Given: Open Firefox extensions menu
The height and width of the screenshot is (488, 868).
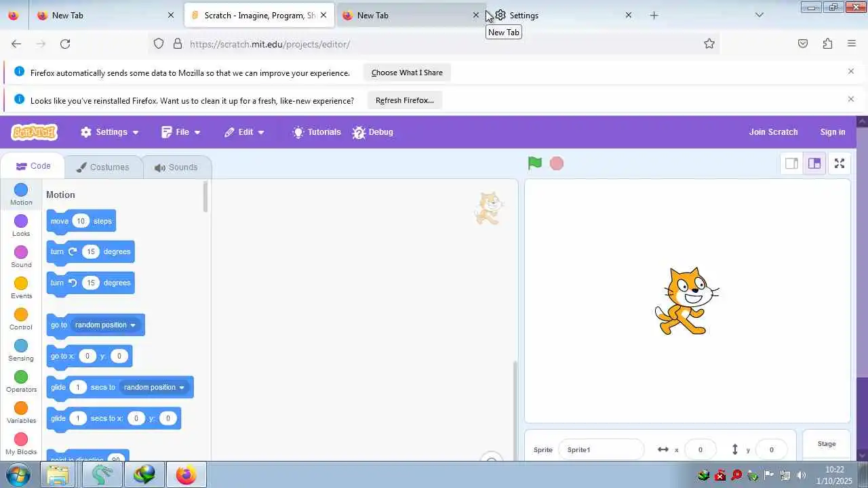Looking at the screenshot, I should pyautogui.click(x=827, y=44).
